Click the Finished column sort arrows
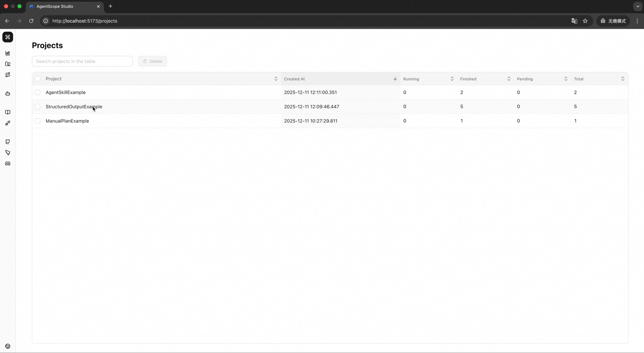The image size is (644, 353). pos(508,79)
